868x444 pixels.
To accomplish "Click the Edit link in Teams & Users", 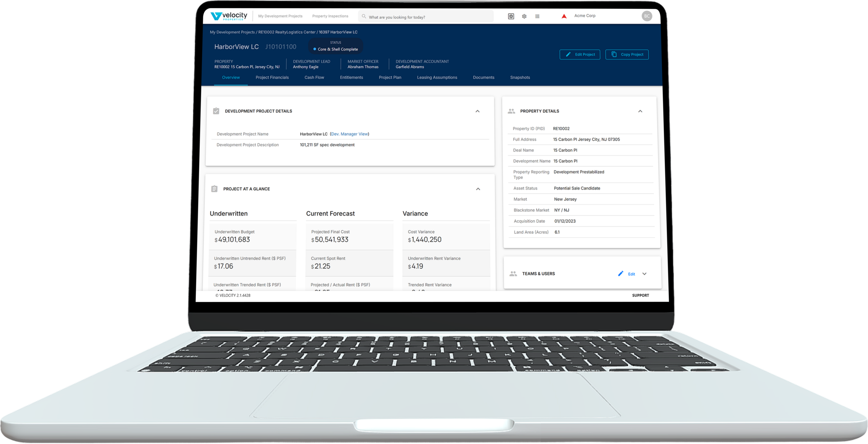I will click(x=631, y=274).
